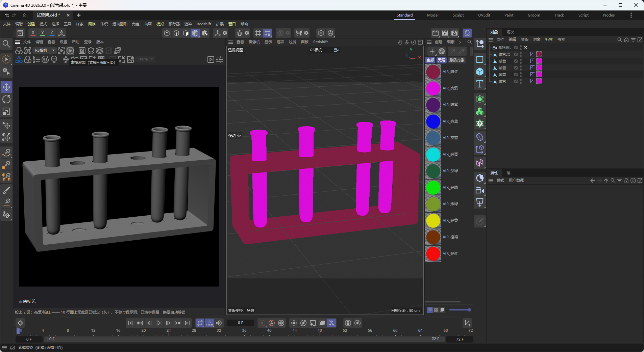Viewport: 644px width, 352px height.
Task: Select the Rotate tool in left toolbar
Action: pyautogui.click(x=6, y=99)
